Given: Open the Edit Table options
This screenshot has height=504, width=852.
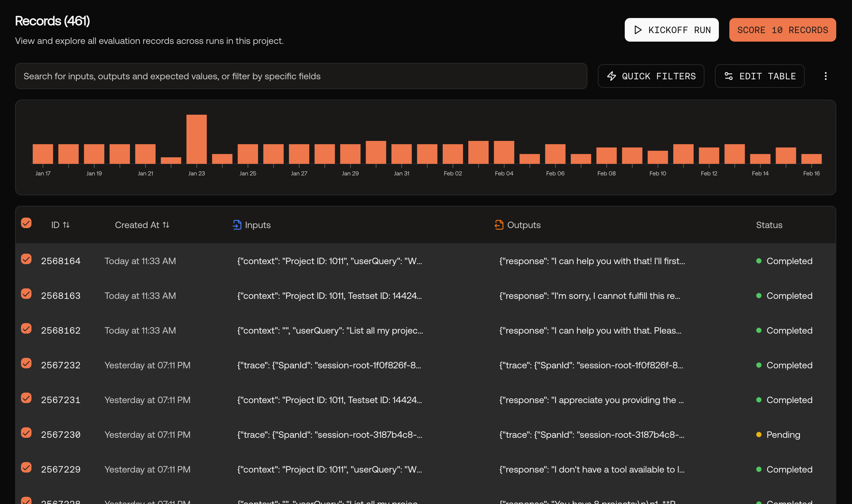Looking at the screenshot, I should tap(760, 76).
